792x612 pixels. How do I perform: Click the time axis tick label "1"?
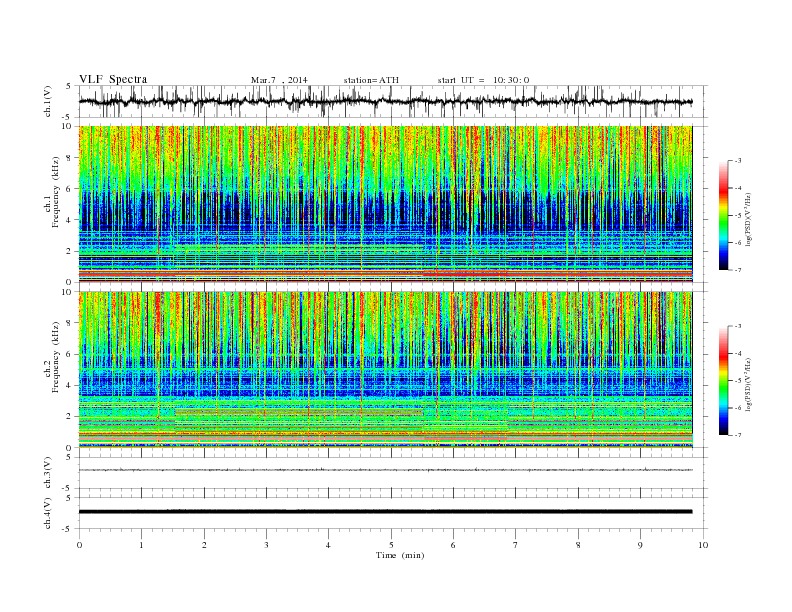pyautogui.click(x=141, y=545)
